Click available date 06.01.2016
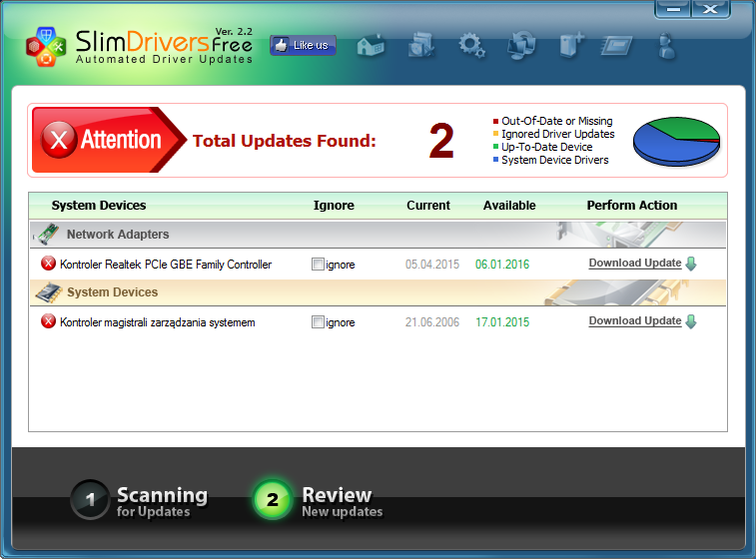 pyautogui.click(x=502, y=265)
